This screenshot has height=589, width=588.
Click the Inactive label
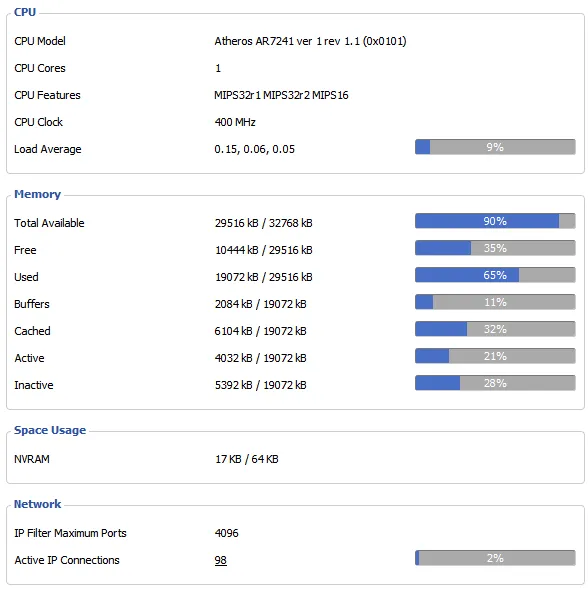coord(34,385)
